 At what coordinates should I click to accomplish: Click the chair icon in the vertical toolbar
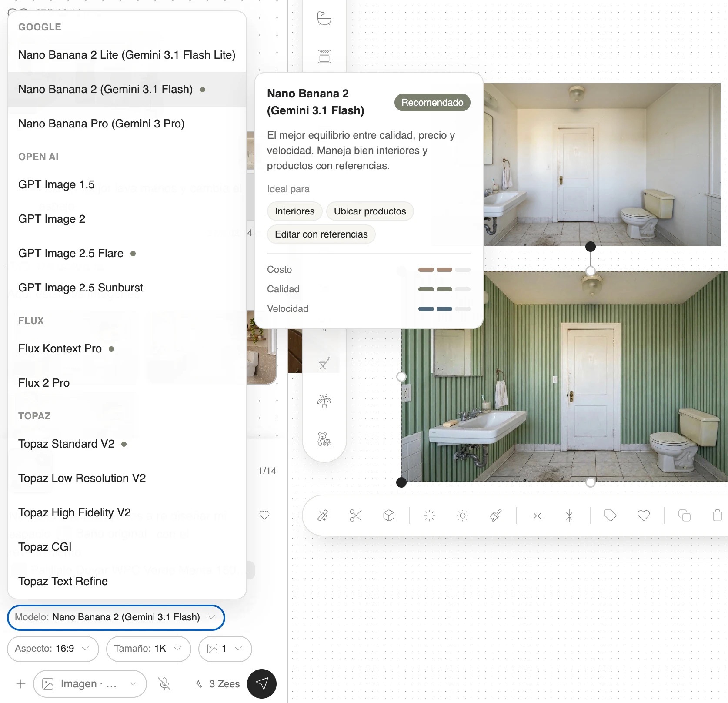coord(324,363)
